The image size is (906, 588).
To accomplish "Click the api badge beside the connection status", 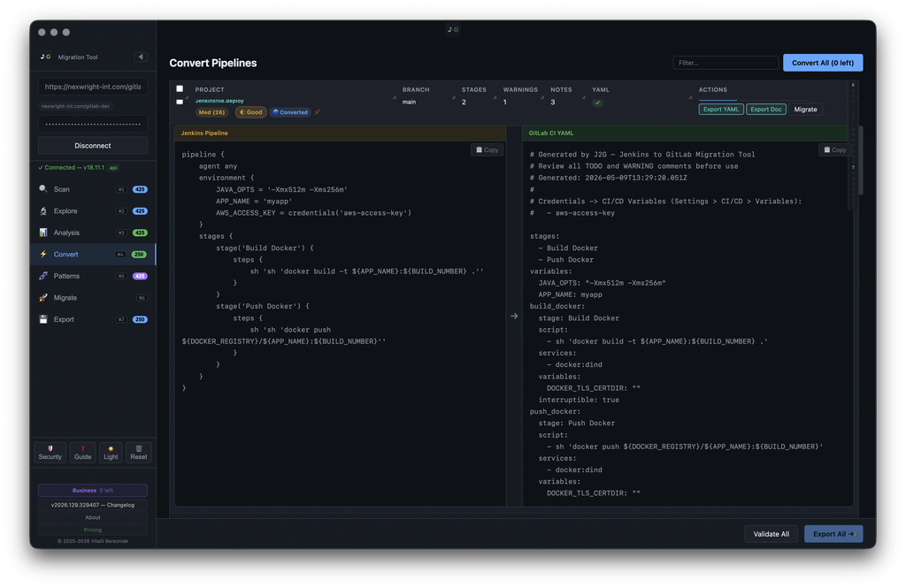I will [x=113, y=167].
